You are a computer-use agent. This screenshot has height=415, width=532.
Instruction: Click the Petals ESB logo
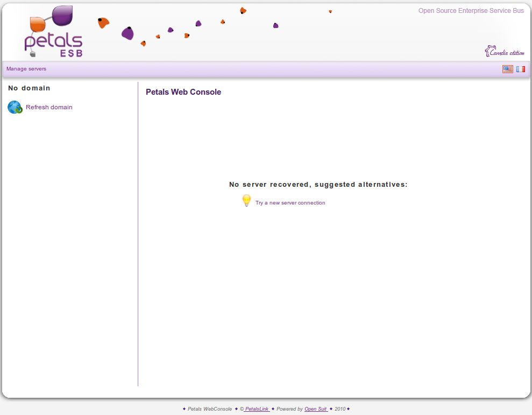pos(54,32)
